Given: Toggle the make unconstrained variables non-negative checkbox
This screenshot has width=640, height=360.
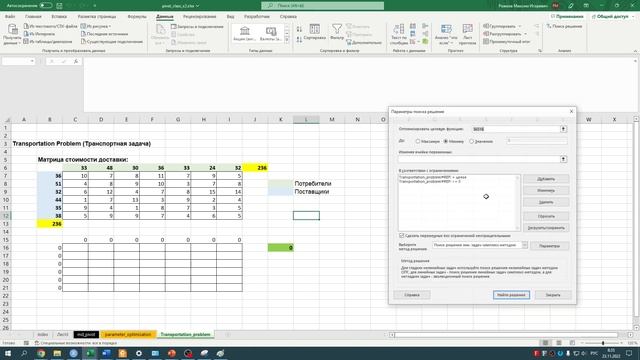Looking at the screenshot, I should click(401, 236).
